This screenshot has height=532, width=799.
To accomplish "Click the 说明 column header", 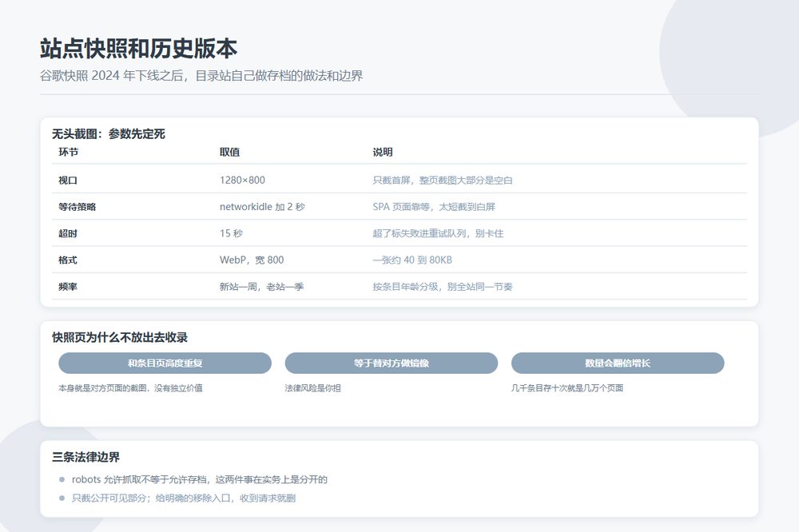I will [x=382, y=152].
